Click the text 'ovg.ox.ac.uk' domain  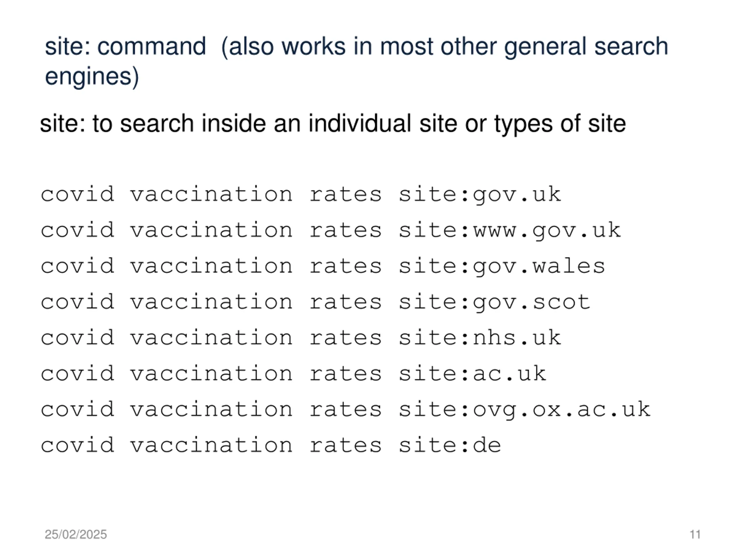click(x=561, y=410)
